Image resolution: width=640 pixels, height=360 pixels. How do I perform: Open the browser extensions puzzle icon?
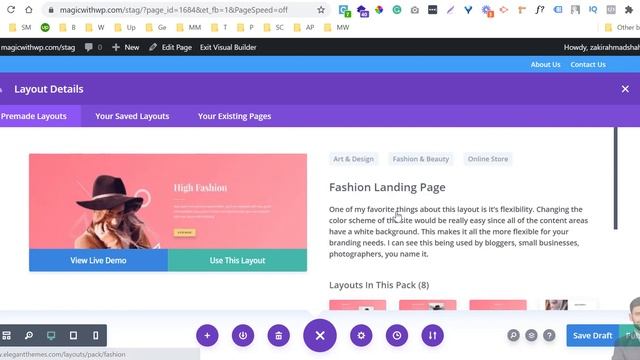[629, 10]
